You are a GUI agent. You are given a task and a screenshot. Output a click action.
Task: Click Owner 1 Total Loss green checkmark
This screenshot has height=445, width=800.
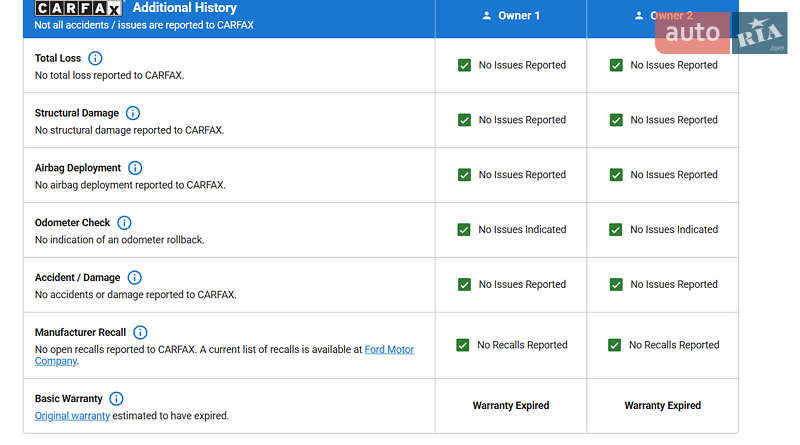click(x=464, y=65)
